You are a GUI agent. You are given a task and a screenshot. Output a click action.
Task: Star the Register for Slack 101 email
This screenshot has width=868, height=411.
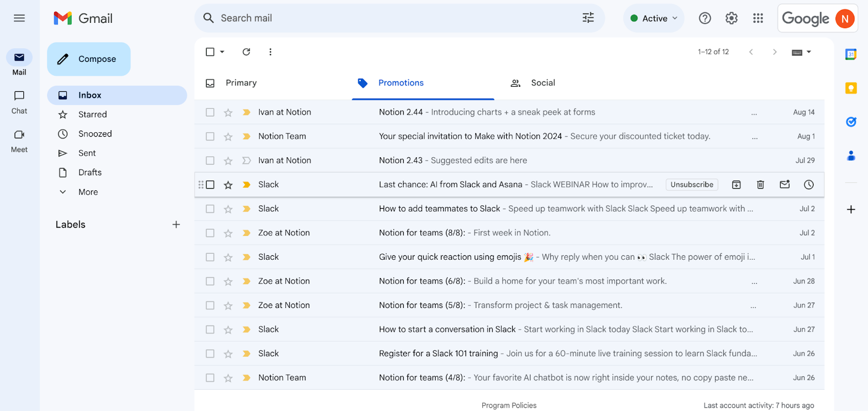pyautogui.click(x=228, y=354)
